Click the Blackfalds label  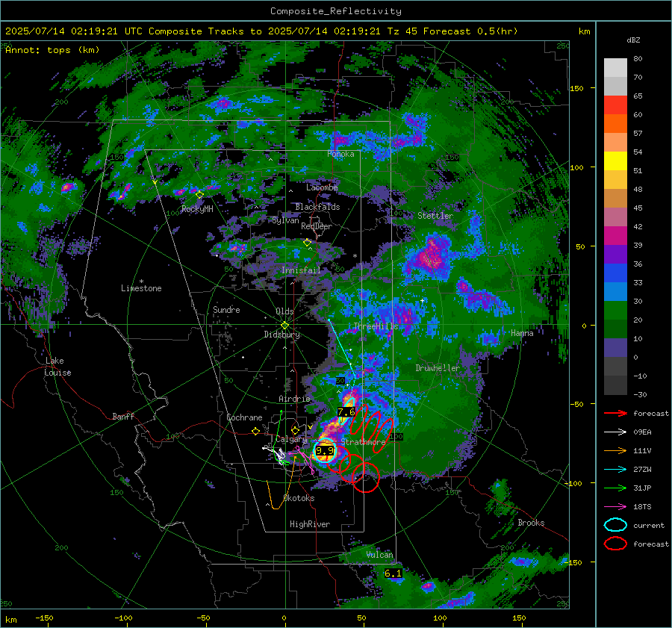(317, 207)
